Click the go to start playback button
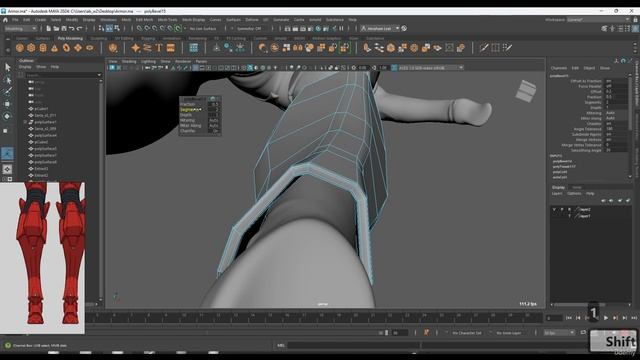This screenshot has width=640, height=360. pos(569,318)
